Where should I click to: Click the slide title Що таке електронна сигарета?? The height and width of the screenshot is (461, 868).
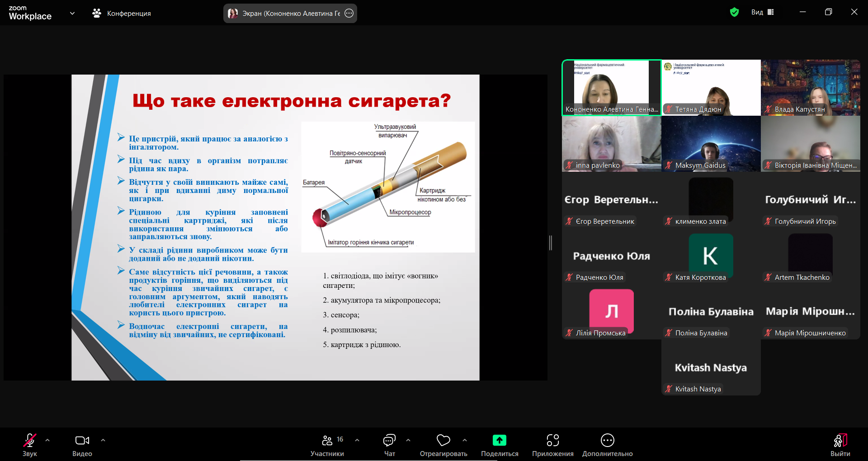[x=292, y=101]
